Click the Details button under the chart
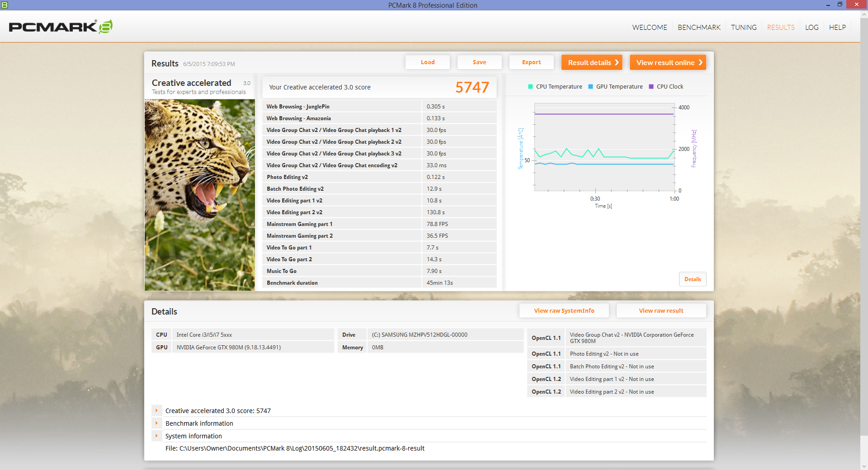868x470 pixels. coord(693,279)
